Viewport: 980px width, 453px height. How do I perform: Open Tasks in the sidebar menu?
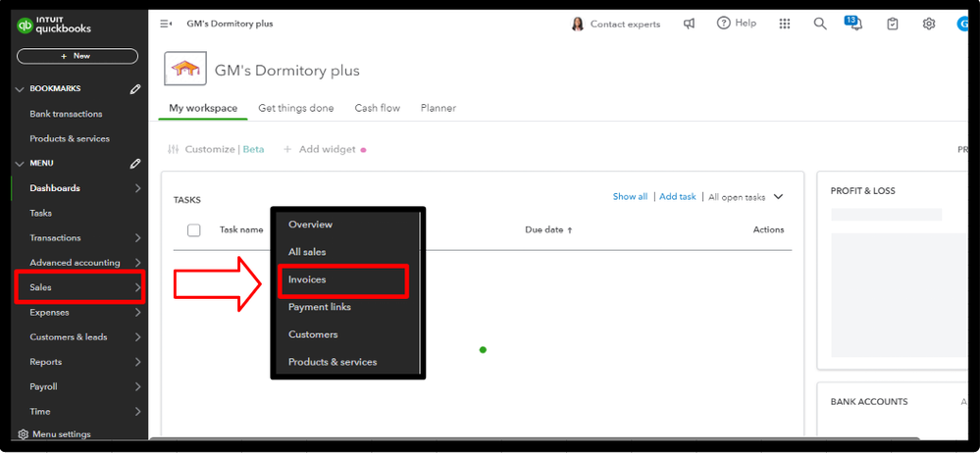coord(40,213)
